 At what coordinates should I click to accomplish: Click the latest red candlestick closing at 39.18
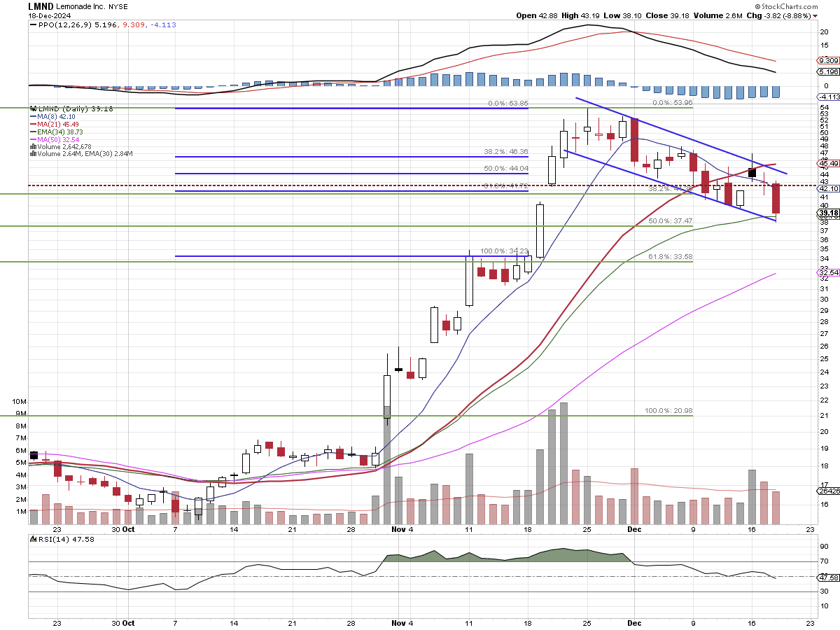776,198
